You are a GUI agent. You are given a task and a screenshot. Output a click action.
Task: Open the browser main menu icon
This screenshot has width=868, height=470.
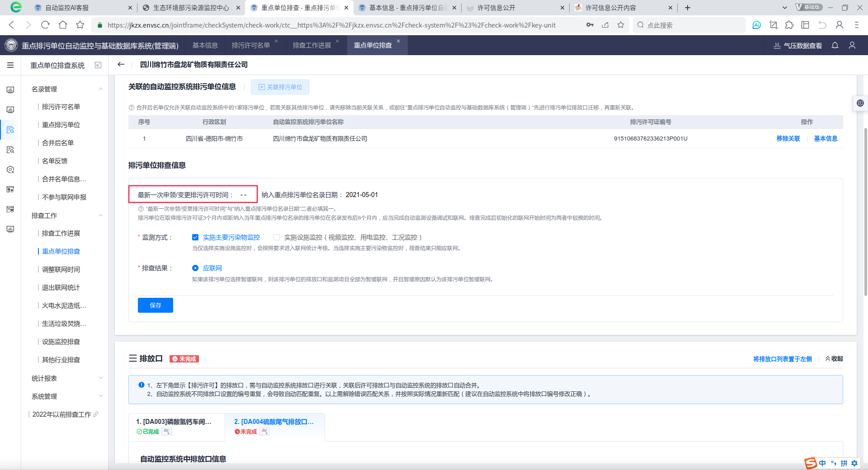tap(857, 25)
